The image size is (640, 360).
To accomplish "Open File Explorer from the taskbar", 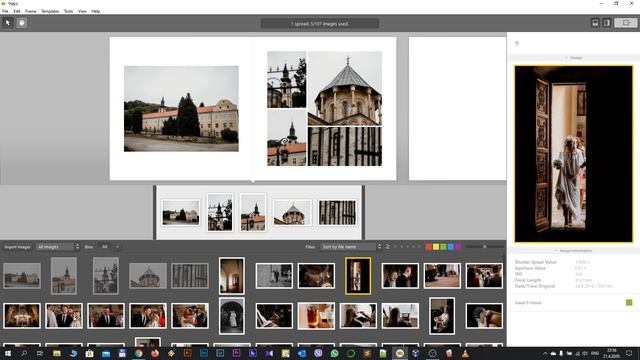I will (x=57, y=353).
